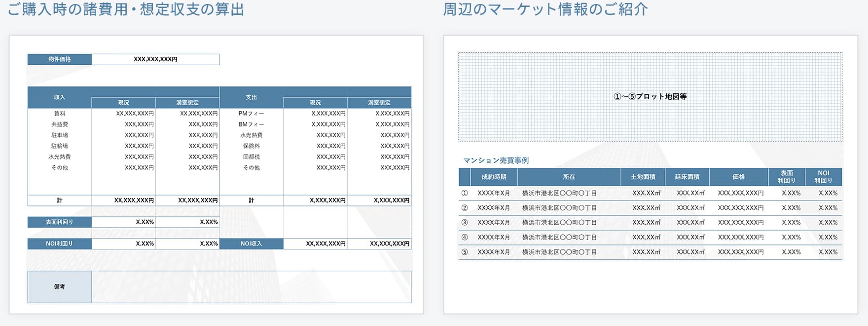Click the expense 計 total label
The width and height of the screenshot is (868, 326).
pos(252,201)
